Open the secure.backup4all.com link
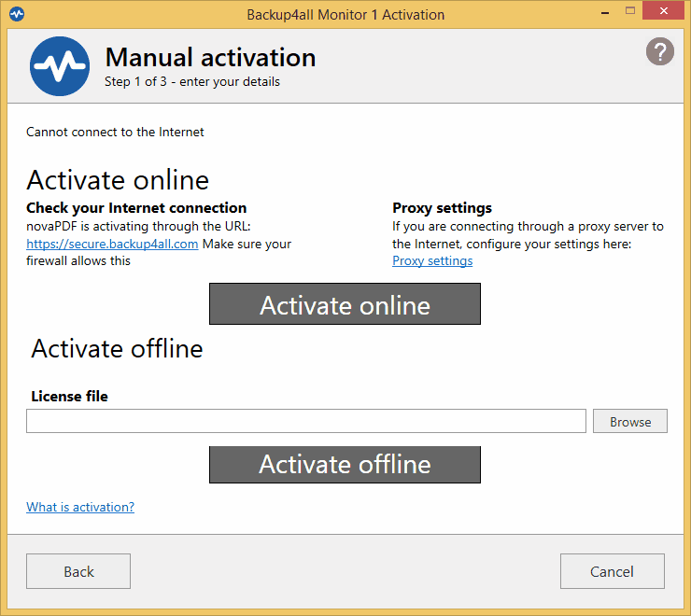The width and height of the screenshot is (691, 616). [x=112, y=244]
